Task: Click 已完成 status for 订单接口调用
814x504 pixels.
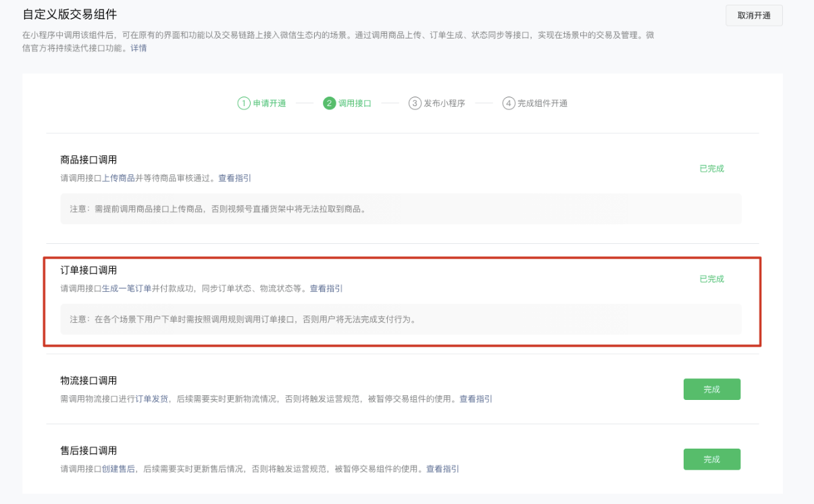Action: tap(711, 279)
